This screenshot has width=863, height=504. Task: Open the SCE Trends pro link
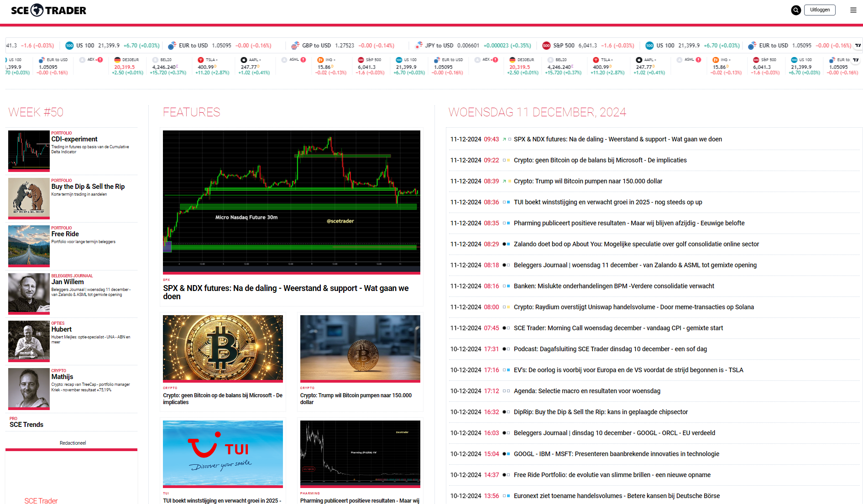tap(26, 425)
